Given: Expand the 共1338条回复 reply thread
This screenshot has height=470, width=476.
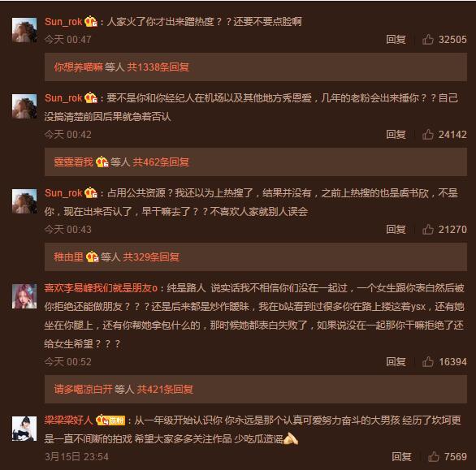Looking at the screenshot, I should coord(158,67).
